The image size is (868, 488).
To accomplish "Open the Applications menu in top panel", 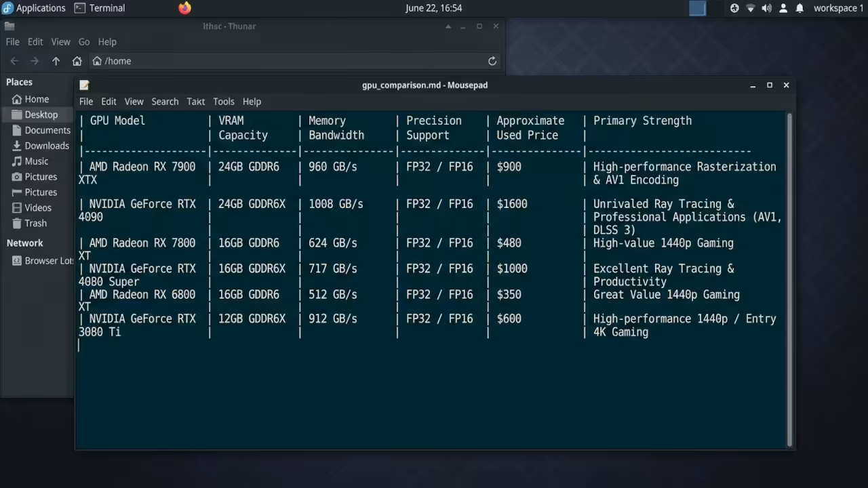I will (x=34, y=8).
